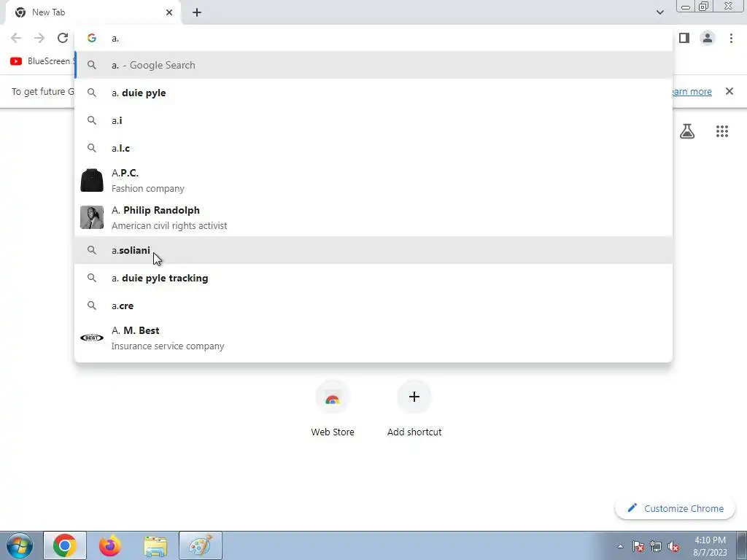Click the Action Center flag icon

[x=638, y=546]
